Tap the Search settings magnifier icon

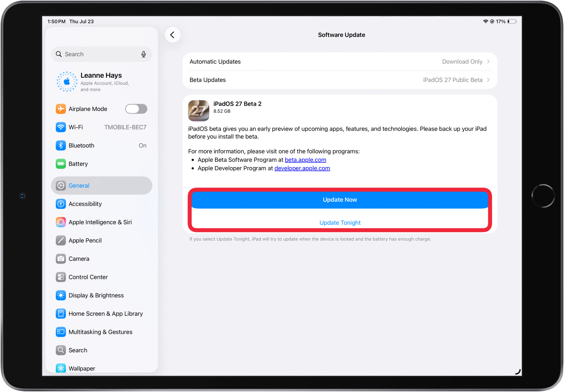[61, 350]
